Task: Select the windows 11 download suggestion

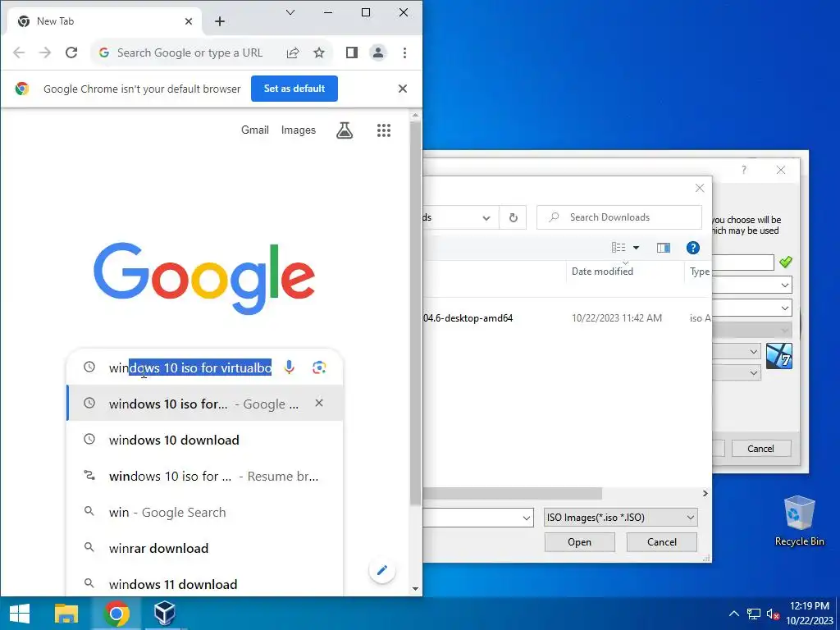Action: pyautogui.click(x=204, y=584)
